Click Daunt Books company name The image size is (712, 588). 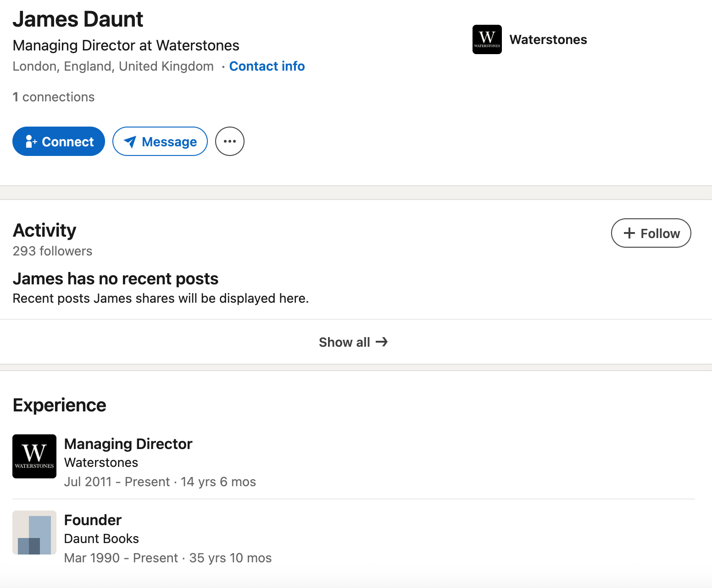point(101,538)
